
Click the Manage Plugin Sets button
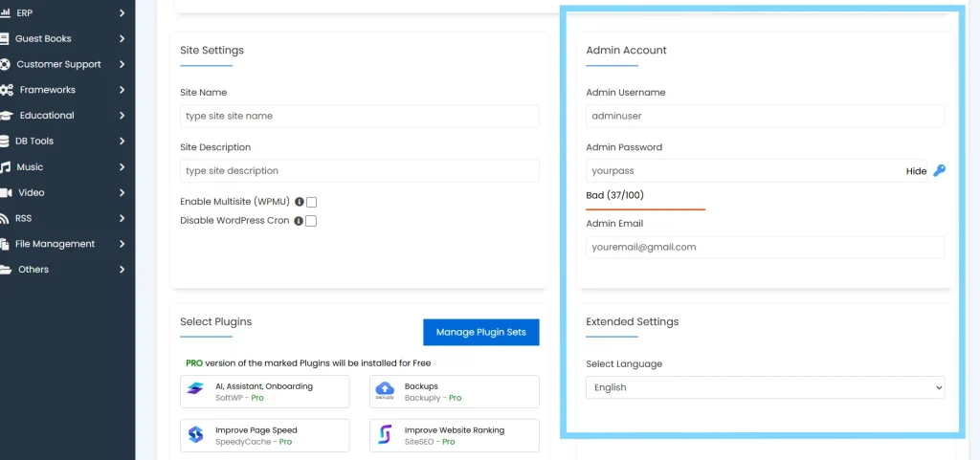pyautogui.click(x=480, y=332)
